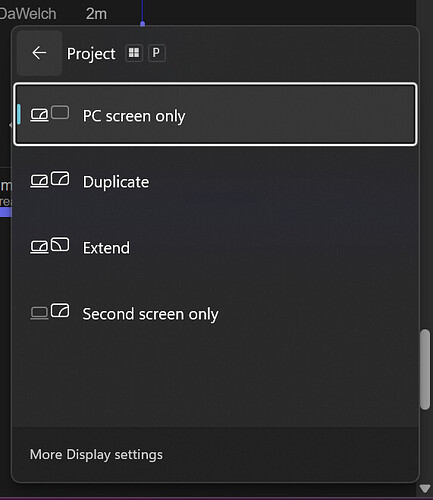Click the DaWelch username behind the panel

click(x=28, y=14)
